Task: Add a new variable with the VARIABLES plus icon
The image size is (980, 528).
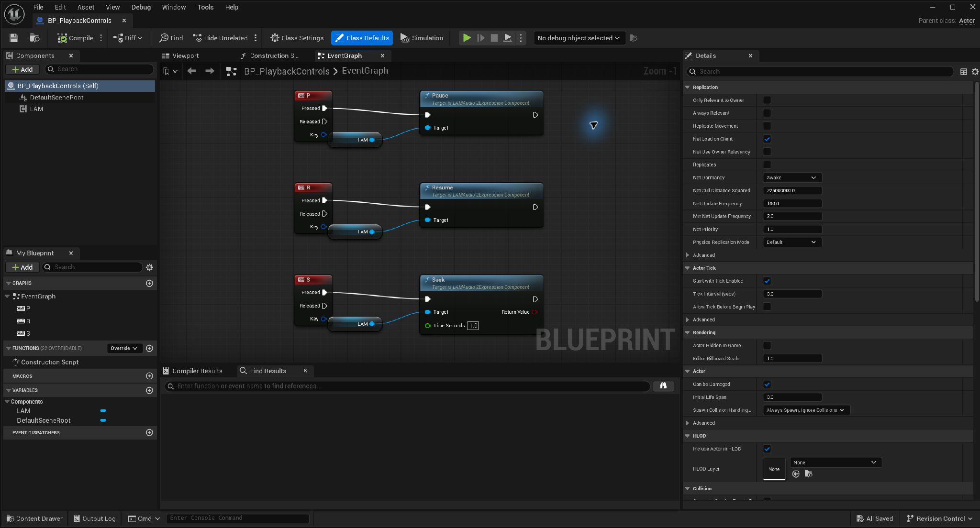Action: (x=149, y=390)
